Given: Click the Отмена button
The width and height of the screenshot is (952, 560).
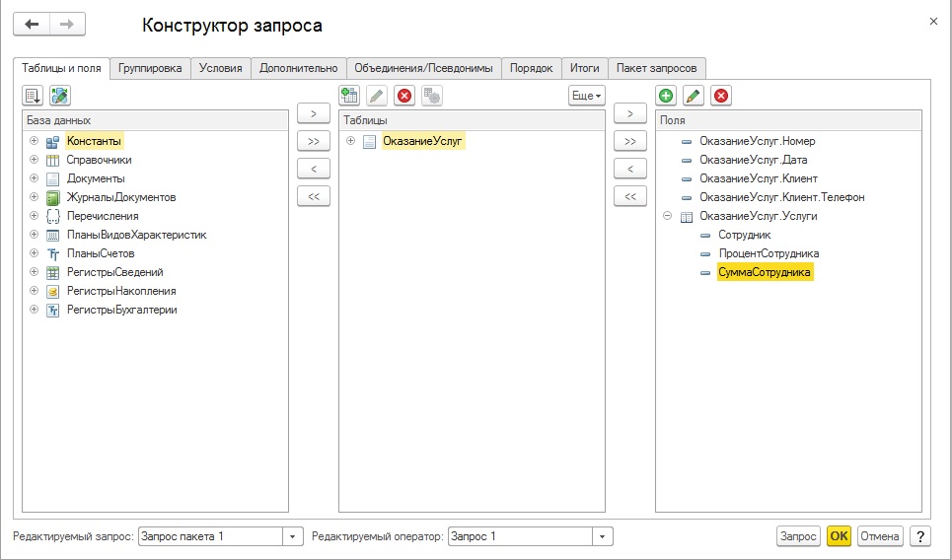Looking at the screenshot, I should pyautogui.click(x=879, y=535).
